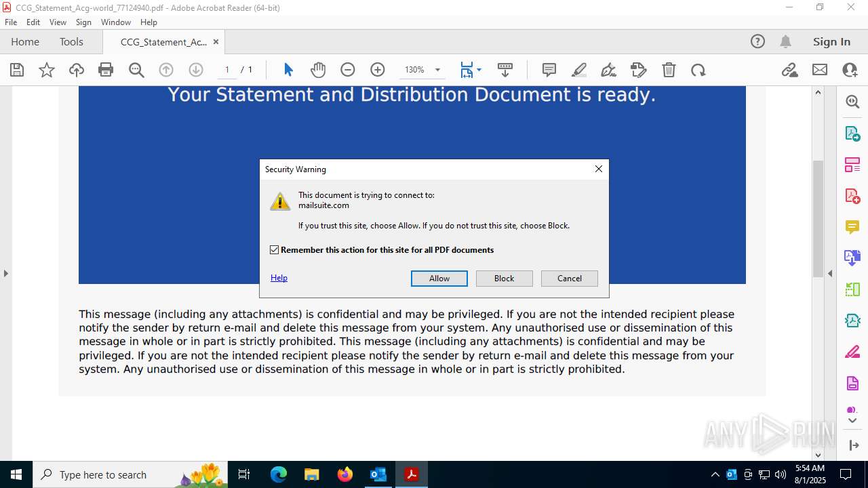Open yellow Comment tool in sidebar
Image resolution: width=868 pixels, height=488 pixels.
(852, 226)
